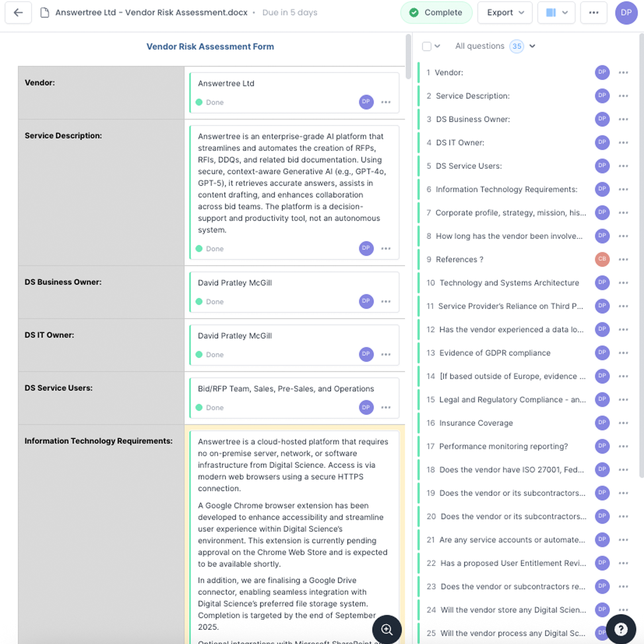Open the DP user profile avatar
The image size is (644, 644).
(x=626, y=13)
